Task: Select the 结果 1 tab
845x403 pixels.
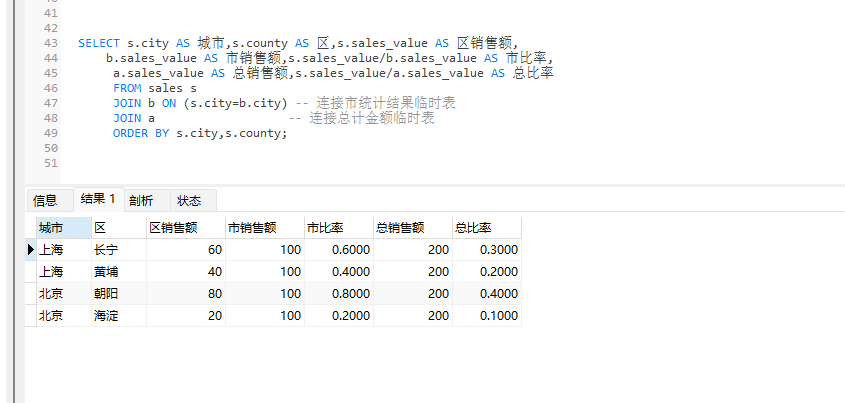Action: [x=98, y=199]
